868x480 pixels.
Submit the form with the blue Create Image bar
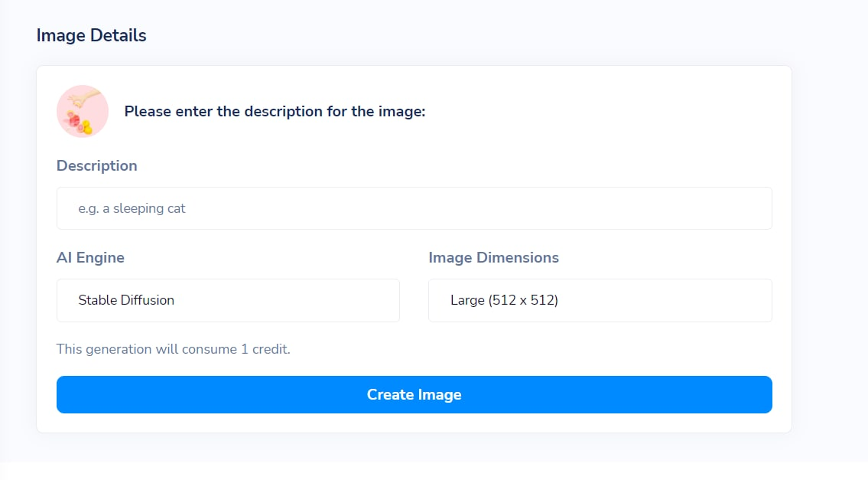click(414, 395)
